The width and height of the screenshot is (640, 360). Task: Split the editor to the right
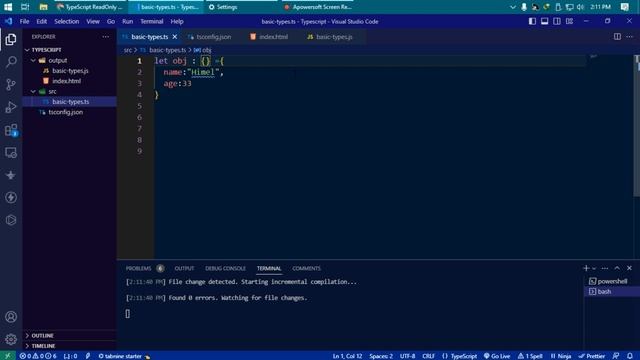[617, 37]
